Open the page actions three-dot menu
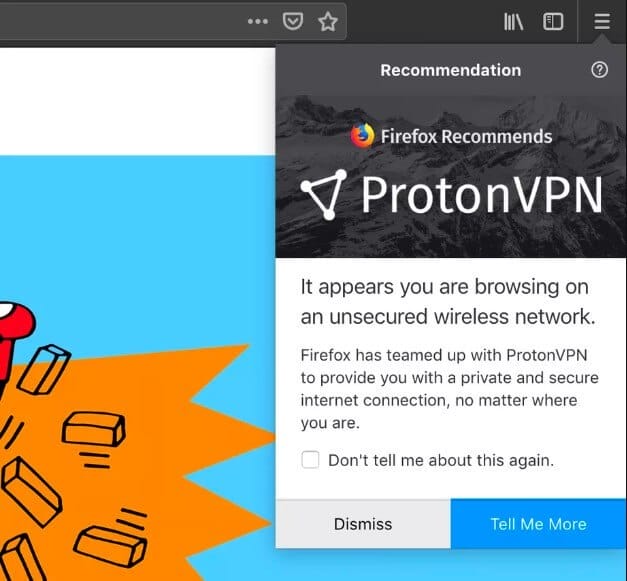The height and width of the screenshot is (581, 627). pyautogui.click(x=258, y=22)
